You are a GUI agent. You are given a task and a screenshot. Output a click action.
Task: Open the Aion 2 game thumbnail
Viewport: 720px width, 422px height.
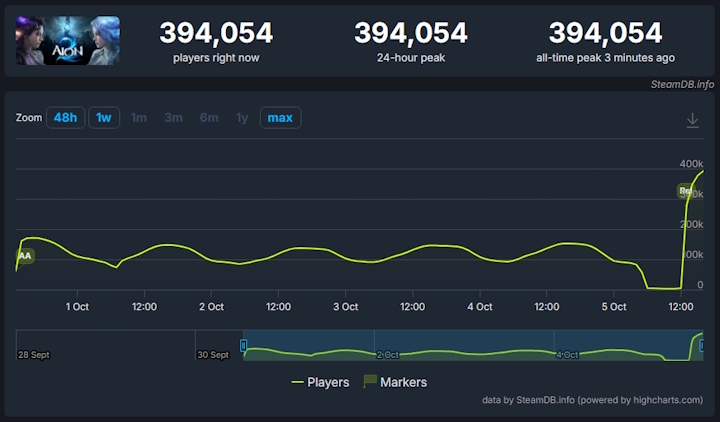pyautogui.click(x=68, y=40)
